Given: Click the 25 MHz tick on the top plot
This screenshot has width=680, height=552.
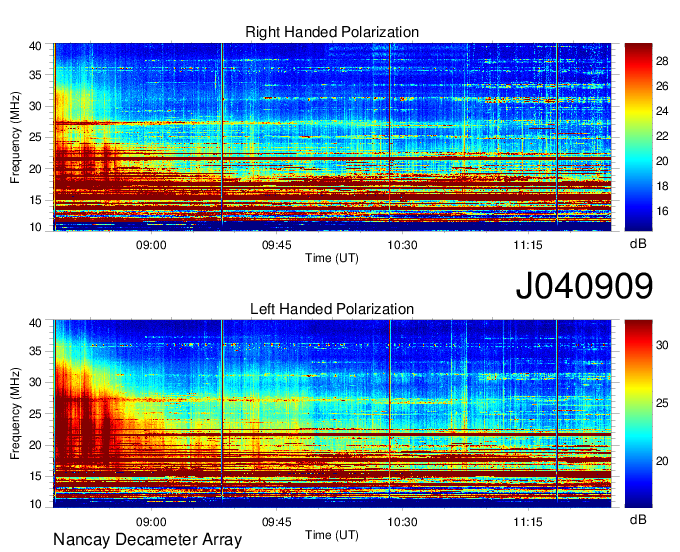Looking at the screenshot, I should coord(36,137).
